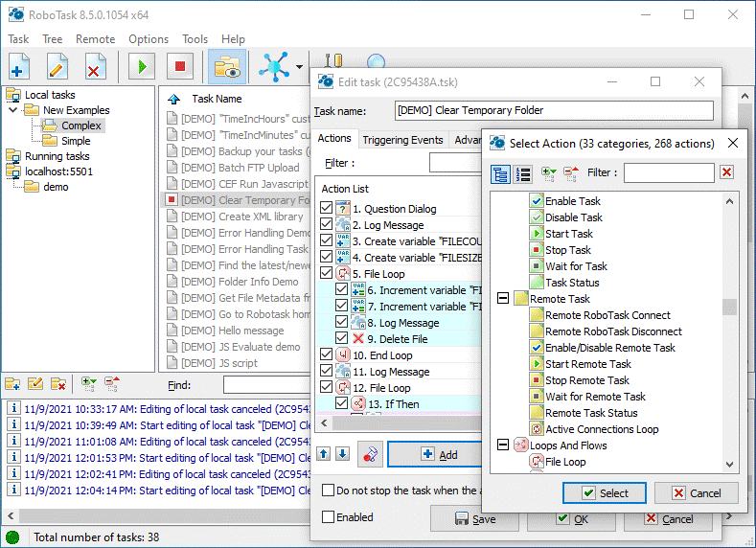The width and height of the screenshot is (756, 548).
Task: Open dropdown arrow beside network icon
Action: pyautogui.click(x=299, y=66)
